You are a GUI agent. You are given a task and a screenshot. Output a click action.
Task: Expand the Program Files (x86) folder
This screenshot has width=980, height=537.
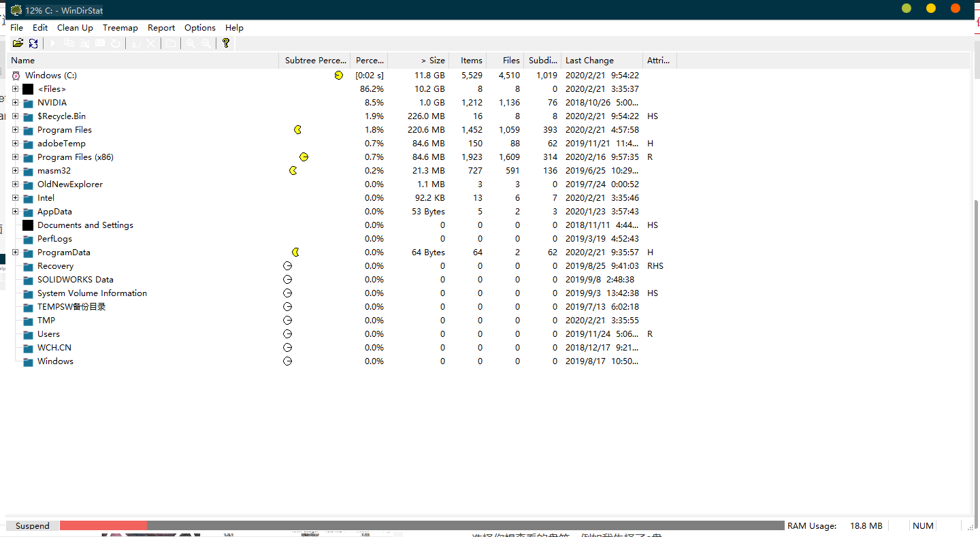(x=15, y=157)
